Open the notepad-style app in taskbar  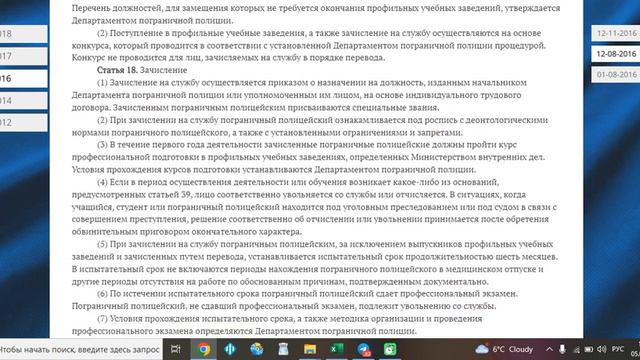coord(283,349)
